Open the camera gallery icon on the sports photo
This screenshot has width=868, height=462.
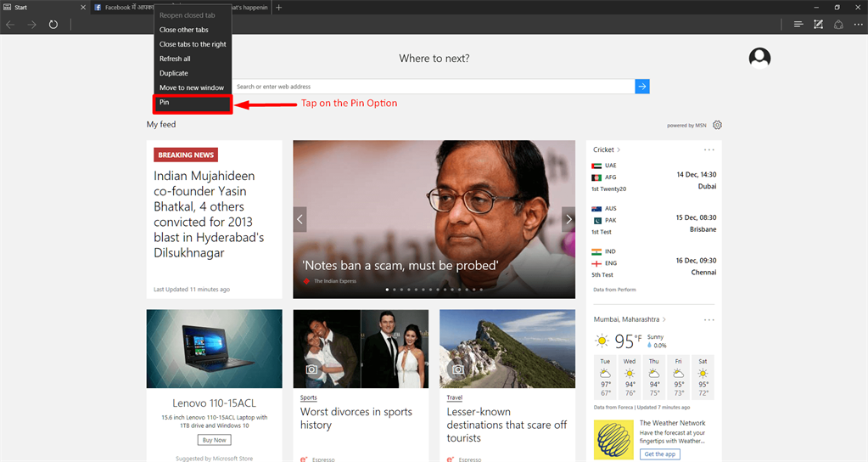coord(311,369)
